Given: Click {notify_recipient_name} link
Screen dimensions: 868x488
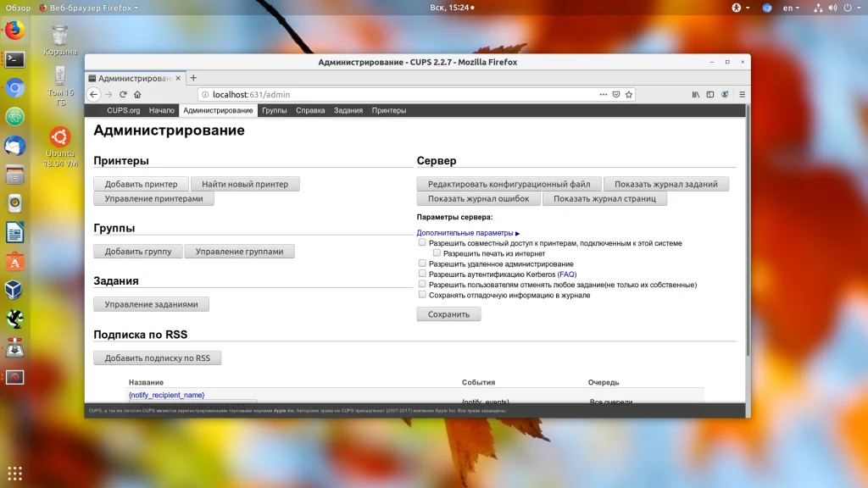Looking at the screenshot, I should click(x=167, y=395).
